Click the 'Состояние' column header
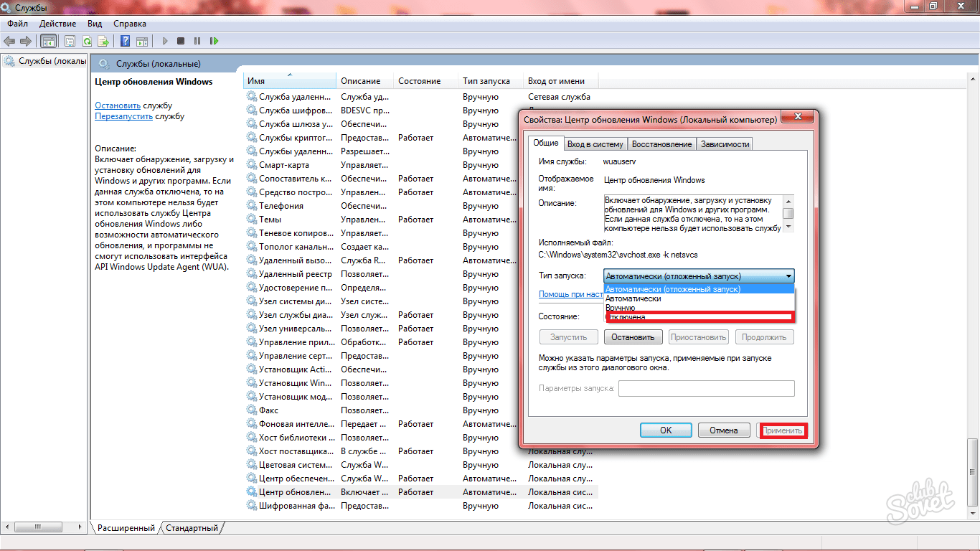The image size is (980, 551). tap(419, 81)
